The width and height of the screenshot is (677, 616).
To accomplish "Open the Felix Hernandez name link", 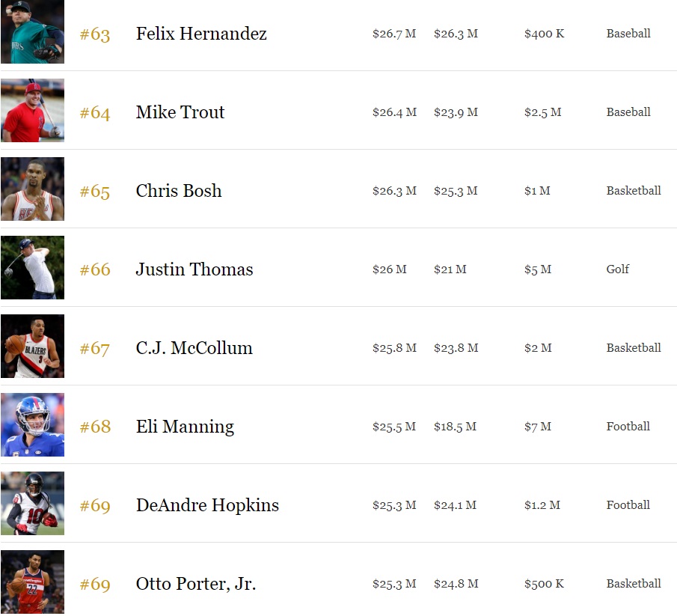I will (201, 34).
